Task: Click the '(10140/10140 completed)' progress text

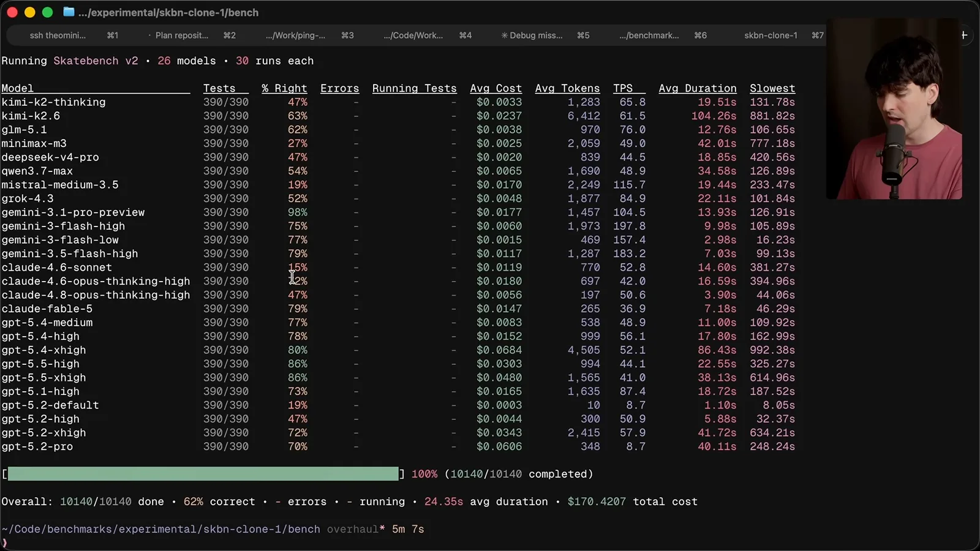Action: (x=519, y=474)
